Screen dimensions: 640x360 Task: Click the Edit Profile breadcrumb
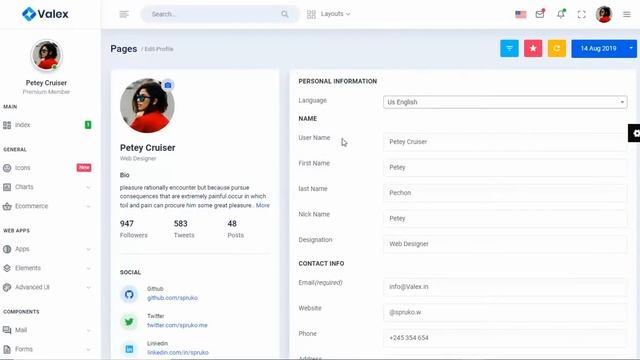tap(159, 49)
